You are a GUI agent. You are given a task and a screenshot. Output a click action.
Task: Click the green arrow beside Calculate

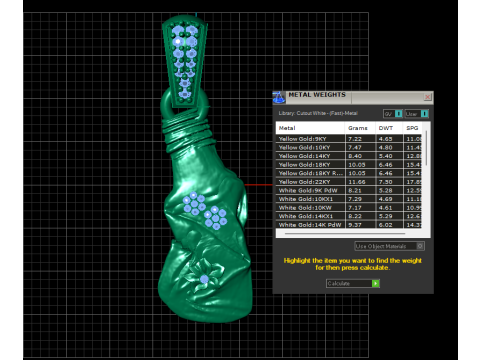[375, 283]
